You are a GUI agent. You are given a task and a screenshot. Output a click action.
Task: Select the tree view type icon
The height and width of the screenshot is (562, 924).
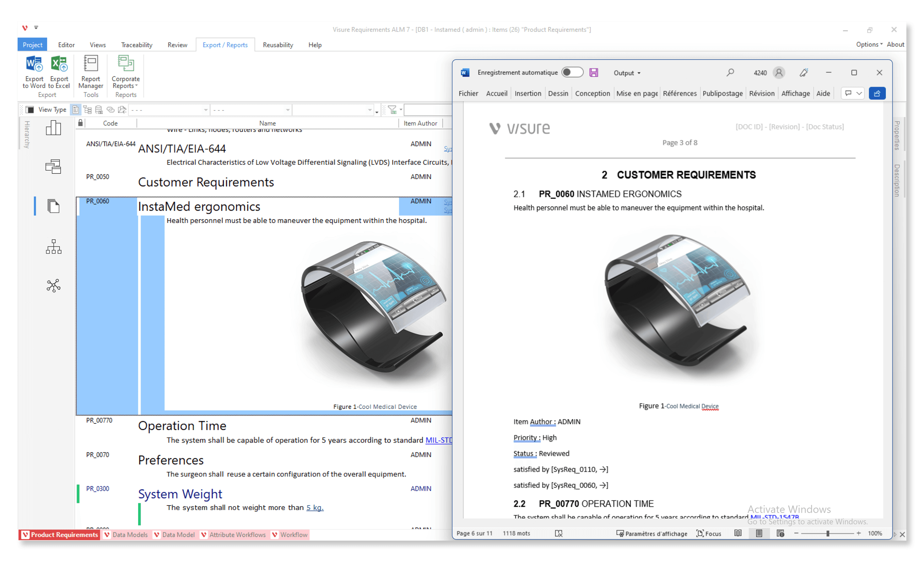[87, 110]
